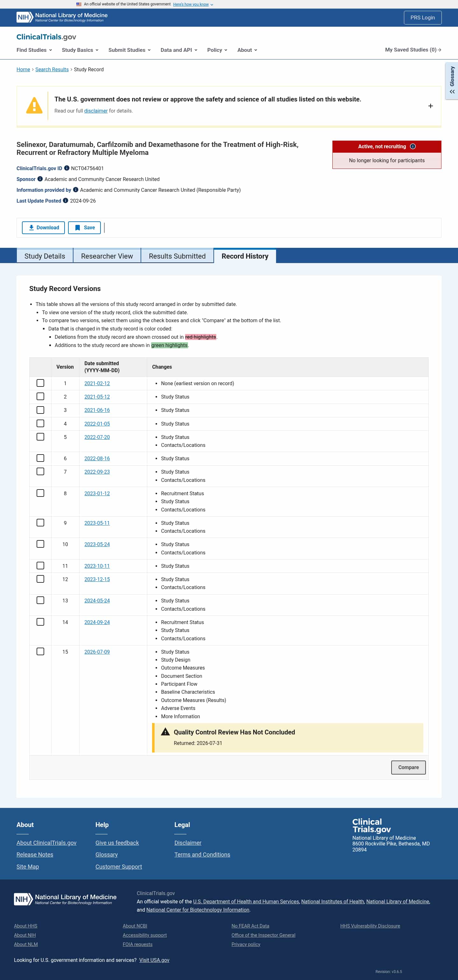Click the Save study button
The height and width of the screenshot is (980, 458).
85,227
